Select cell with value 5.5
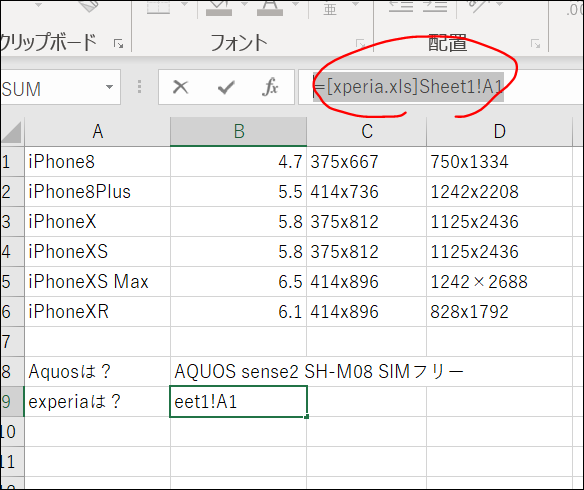The height and width of the screenshot is (490, 584). [238, 192]
